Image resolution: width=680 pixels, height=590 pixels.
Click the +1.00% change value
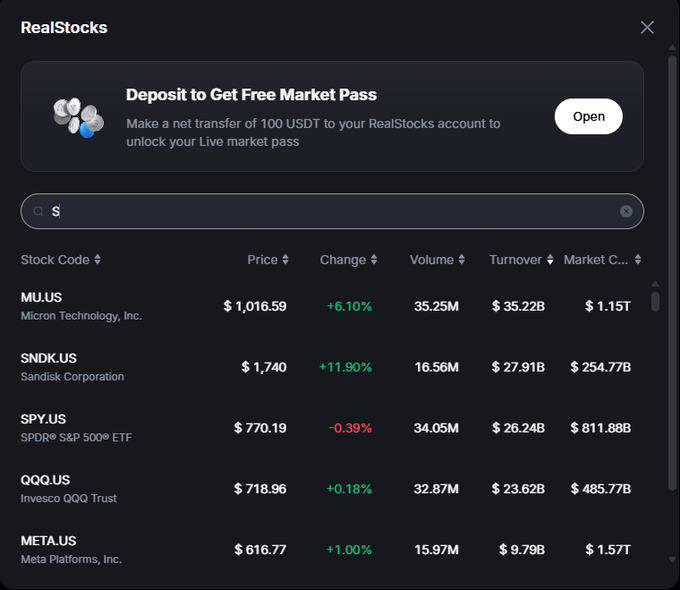tap(349, 550)
